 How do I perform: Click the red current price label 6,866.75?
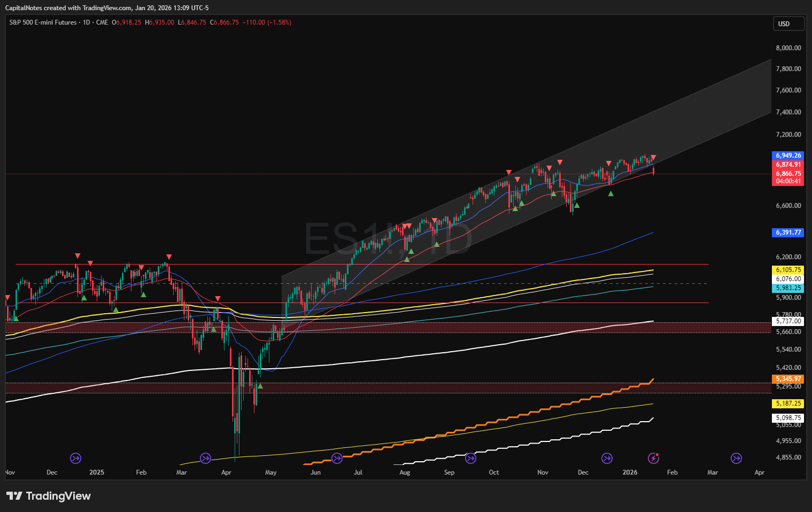787,173
